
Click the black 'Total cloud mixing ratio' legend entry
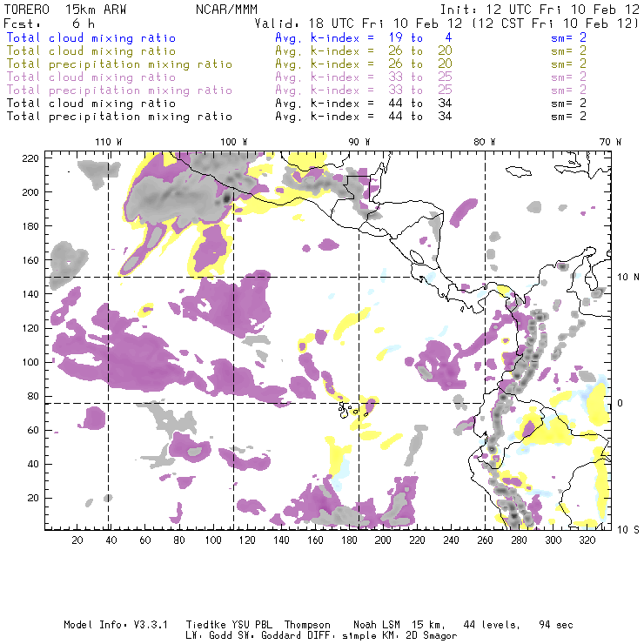tap(91, 103)
